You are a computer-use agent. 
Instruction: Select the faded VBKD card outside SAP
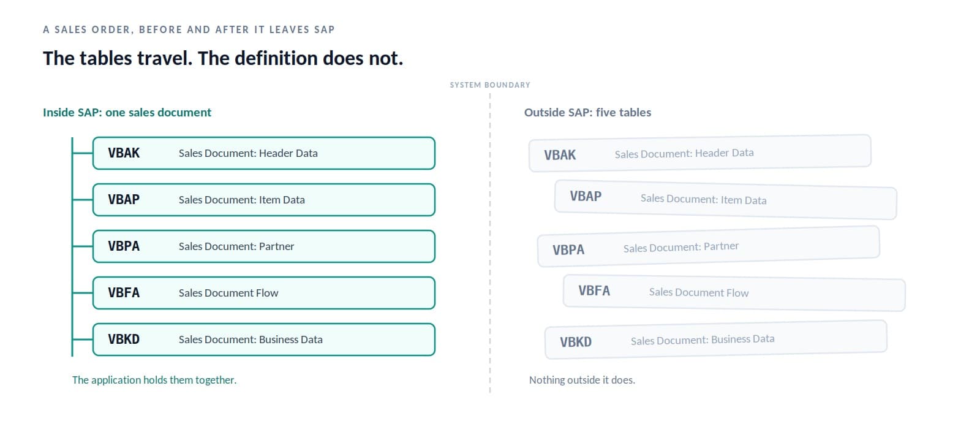coord(716,340)
